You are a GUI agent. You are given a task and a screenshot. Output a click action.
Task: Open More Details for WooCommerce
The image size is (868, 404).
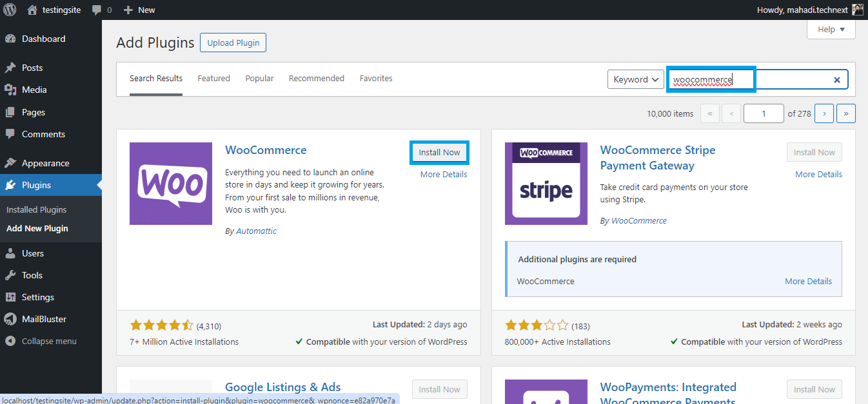click(x=444, y=175)
